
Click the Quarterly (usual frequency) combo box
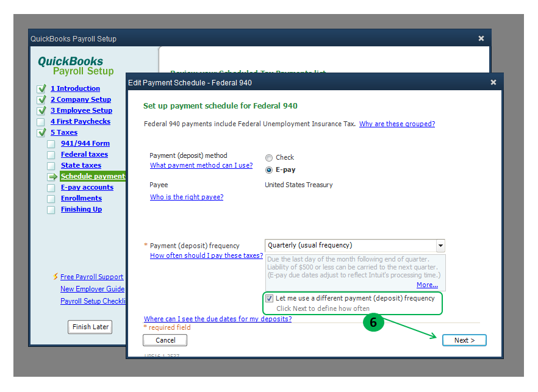click(355, 246)
